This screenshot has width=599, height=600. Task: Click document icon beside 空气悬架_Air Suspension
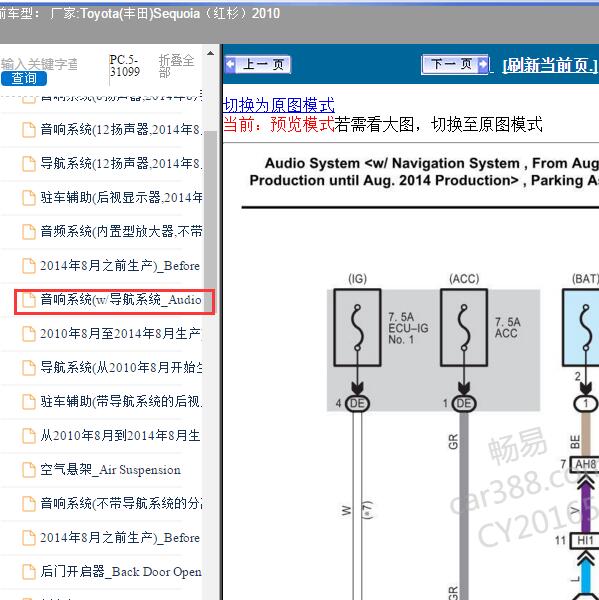coord(29,470)
